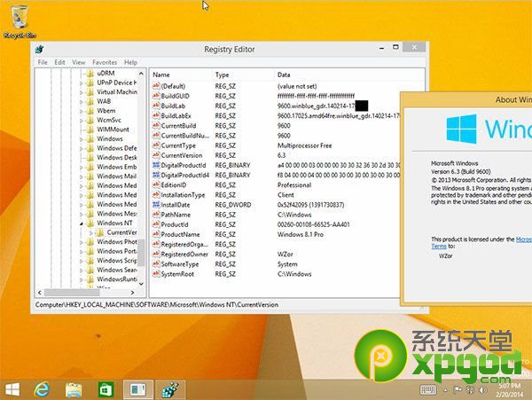
Task: Expand the Windows Search tree node
Action: coord(81,270)
